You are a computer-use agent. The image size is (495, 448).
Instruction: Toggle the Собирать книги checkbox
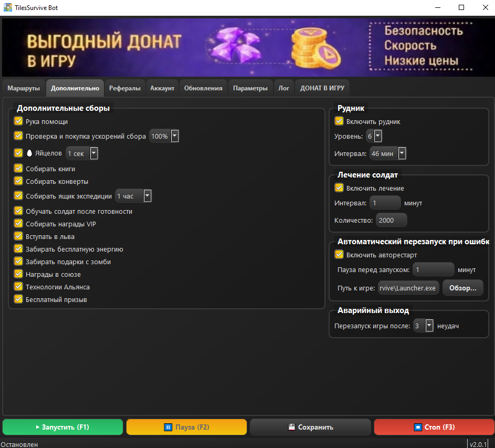(x=18, y=169)
